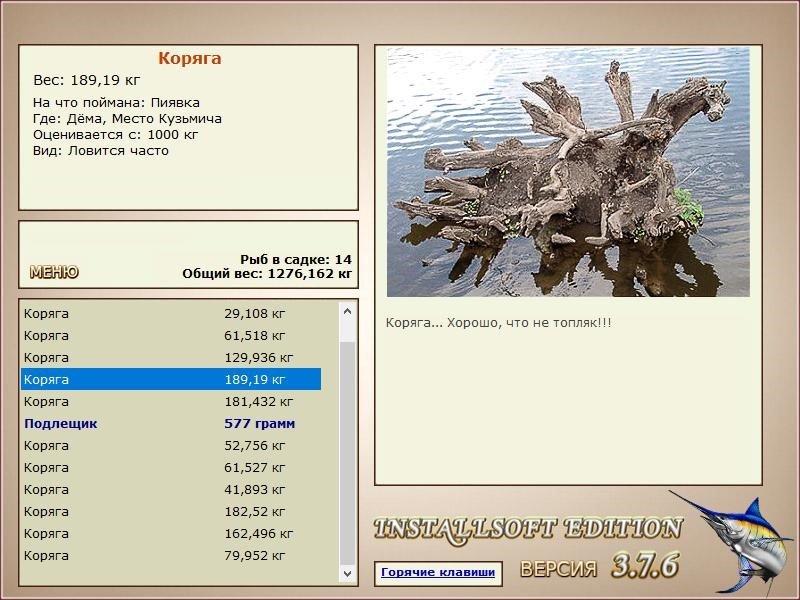Screen dimensions: 800x600
Task: Select Коряга 182,52 кг row
Action: click(171, 511)
